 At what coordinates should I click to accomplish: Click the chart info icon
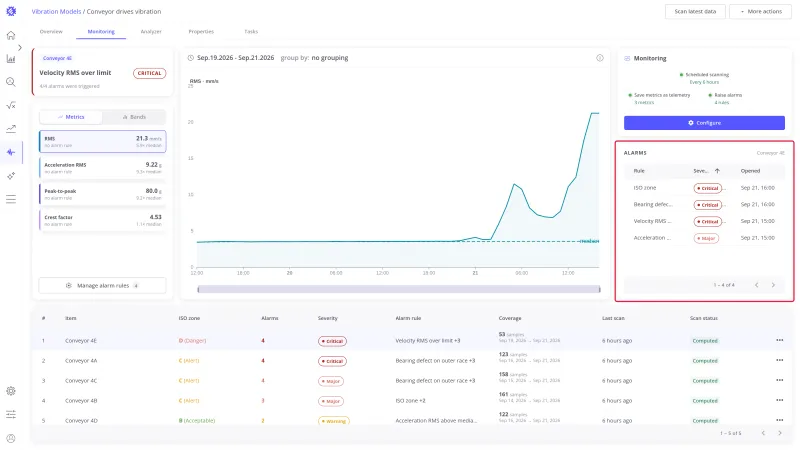click(x=600, y=58)
